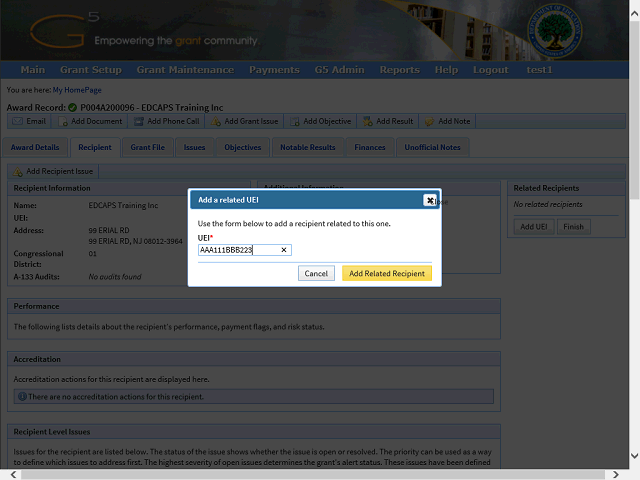The width and height of the screenshot is (640, 480).
Task: Click the Email toolbar label
Action: coord(36,121)
